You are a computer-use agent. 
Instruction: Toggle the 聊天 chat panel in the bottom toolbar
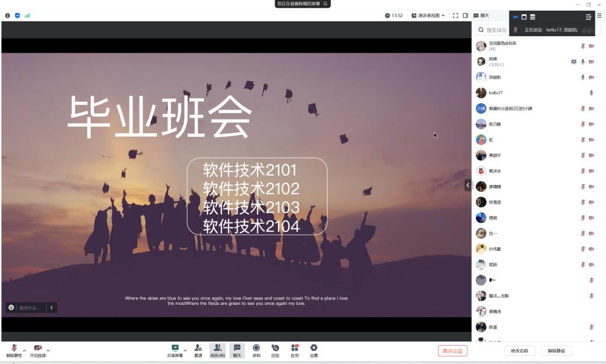point(237,348)
